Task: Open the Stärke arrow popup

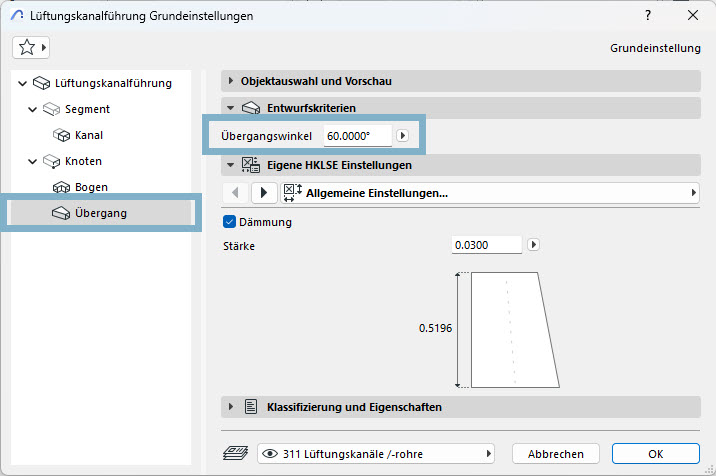Action: pos(533,245)
